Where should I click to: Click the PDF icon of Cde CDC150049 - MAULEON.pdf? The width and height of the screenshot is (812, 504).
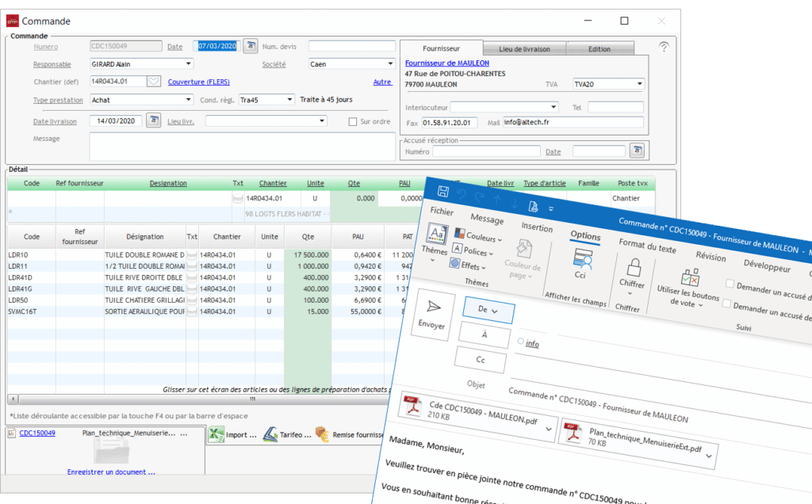tap(412, 406)
